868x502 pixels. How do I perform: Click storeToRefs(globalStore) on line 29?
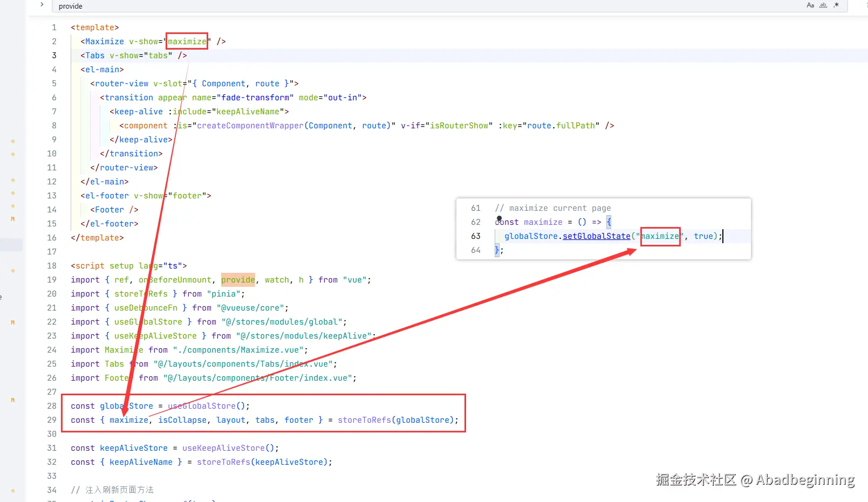coord(396,420)
